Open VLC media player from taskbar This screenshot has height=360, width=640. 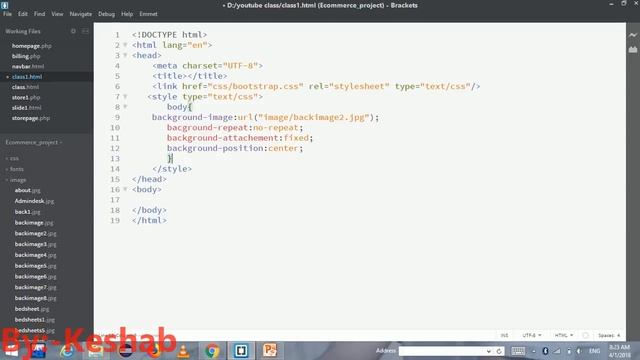(x=183, y=351)
